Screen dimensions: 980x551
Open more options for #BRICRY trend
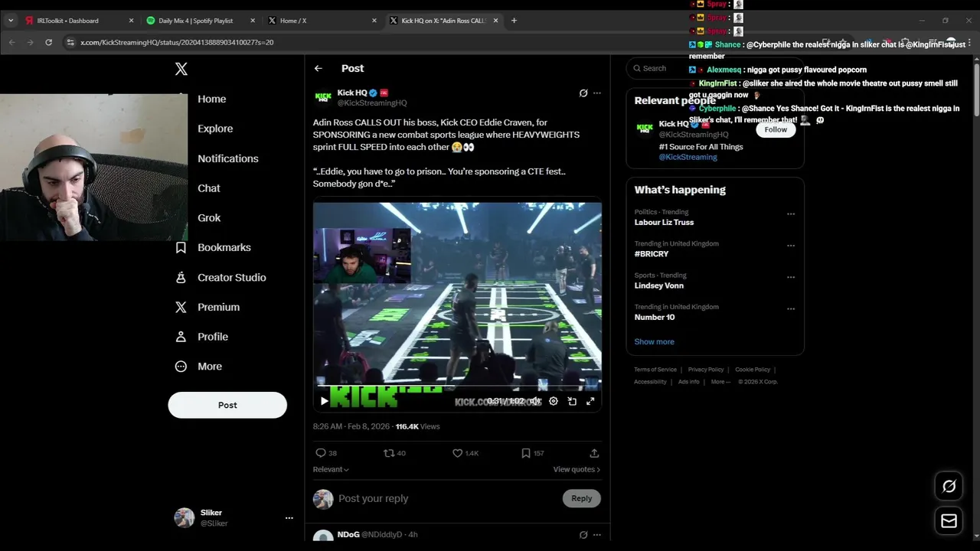pyautogui.click(x=791, y=246)
